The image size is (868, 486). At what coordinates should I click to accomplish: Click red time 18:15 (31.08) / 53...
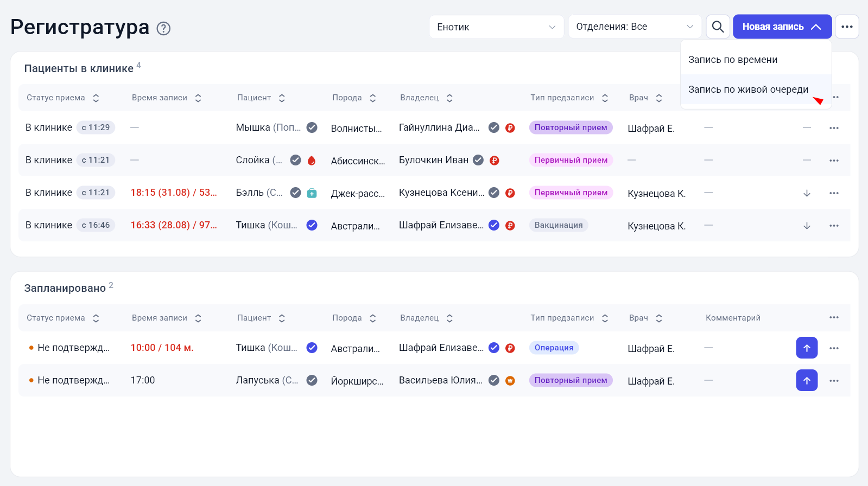174,193
